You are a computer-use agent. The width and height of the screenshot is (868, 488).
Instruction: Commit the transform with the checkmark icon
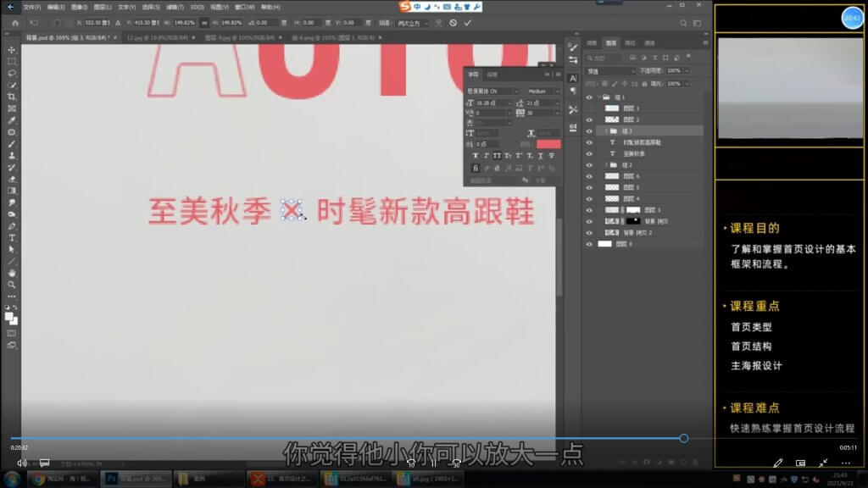468,23
